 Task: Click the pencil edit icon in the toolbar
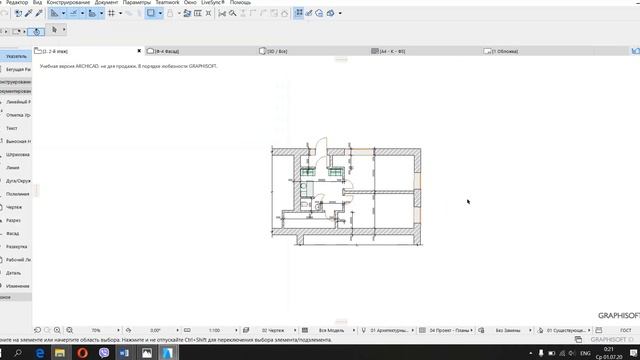click(x=309, y=13)
